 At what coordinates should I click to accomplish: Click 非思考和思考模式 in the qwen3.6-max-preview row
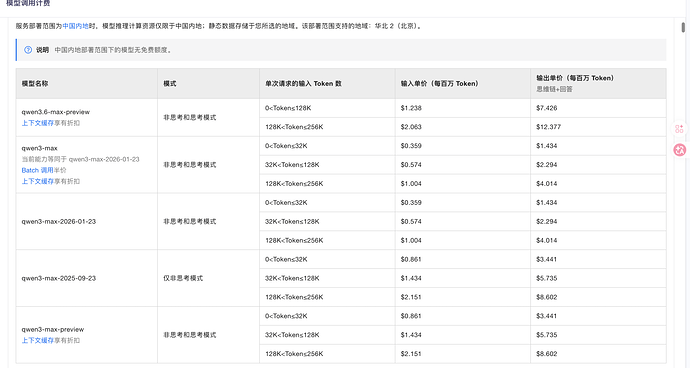tap(190, 118)
